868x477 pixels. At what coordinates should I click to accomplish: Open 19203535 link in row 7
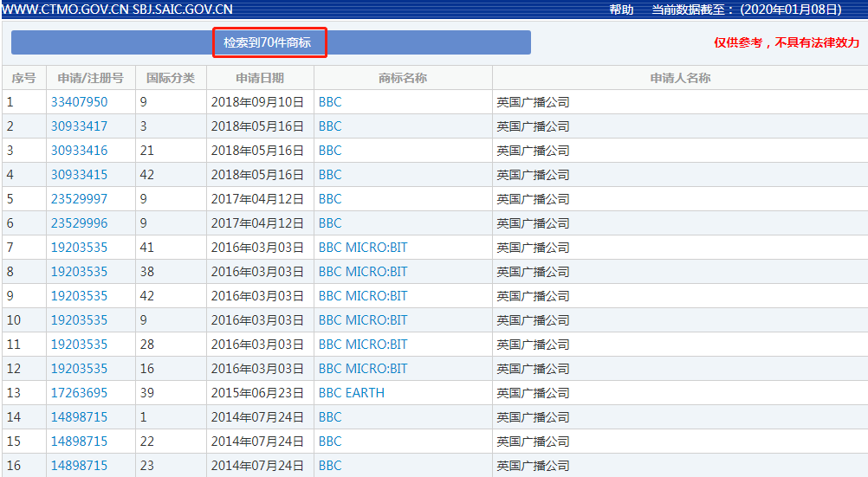coord(79,248)
